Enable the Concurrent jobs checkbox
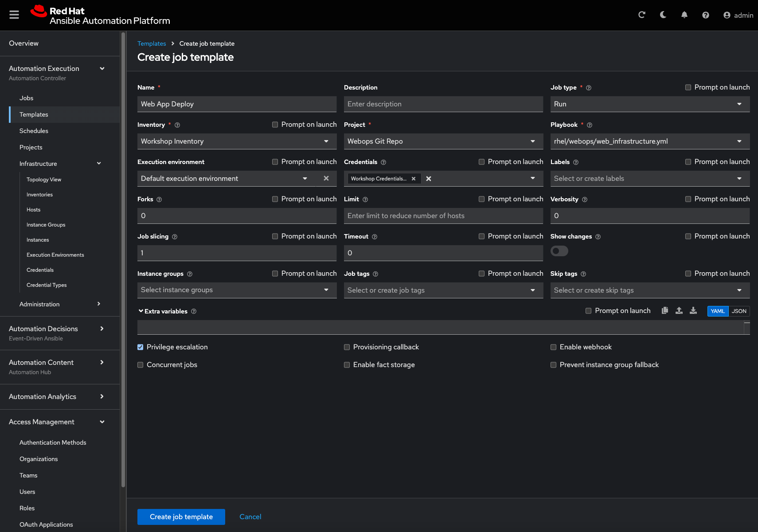The image size is (758, 532). (x=141, y=365)
